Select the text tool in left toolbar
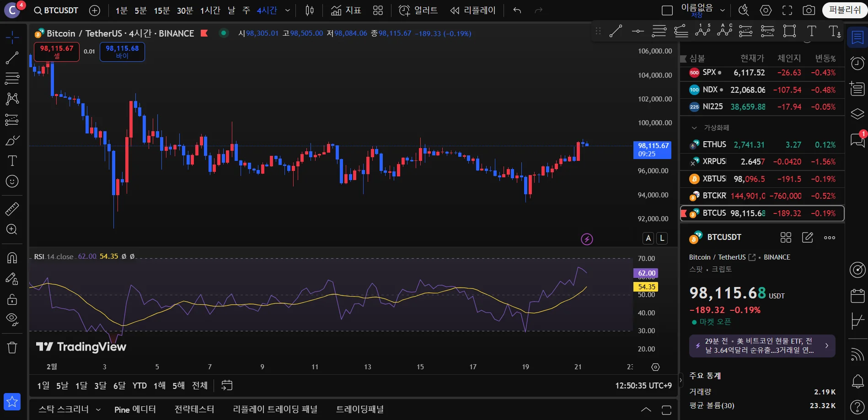The height and width of the screenshot is (420, 868). (x=12, y=161)
